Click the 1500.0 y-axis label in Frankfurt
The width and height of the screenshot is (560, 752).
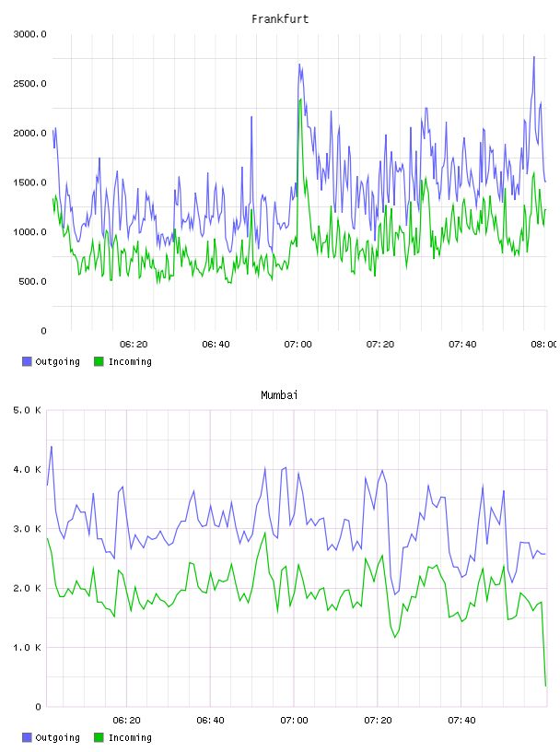pyautogui.click(x=29, y=182)
